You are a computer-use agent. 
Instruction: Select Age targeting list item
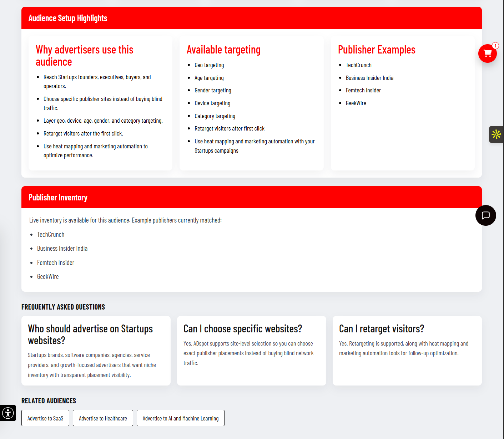209,78
